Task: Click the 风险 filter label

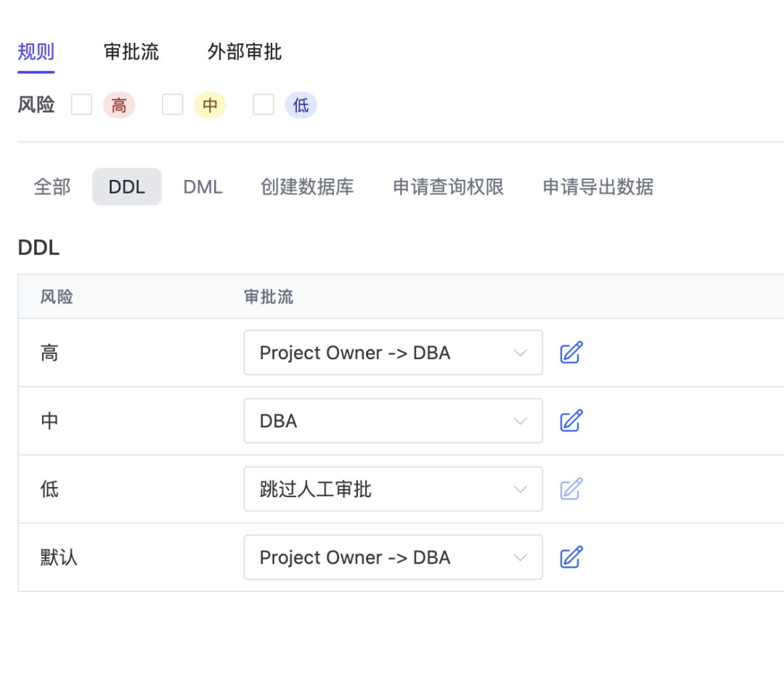Action: click(x=36, y=105)
